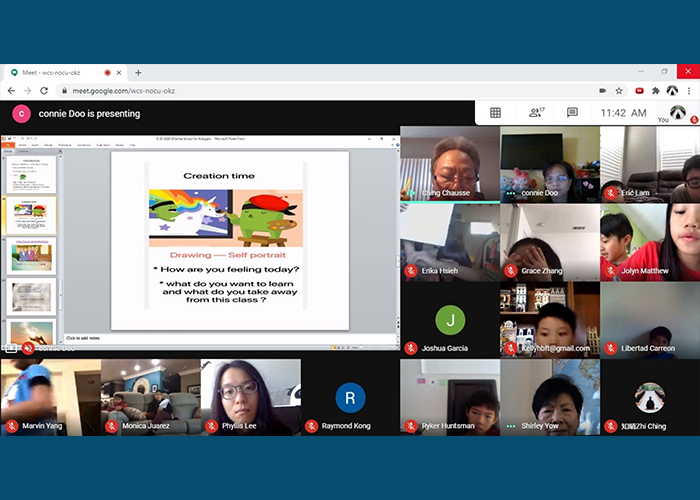Screen dimensions: 700x500
Task: Click Zhi Ching avatar tile
Action: pyautogui.click(x=650, y=397)
